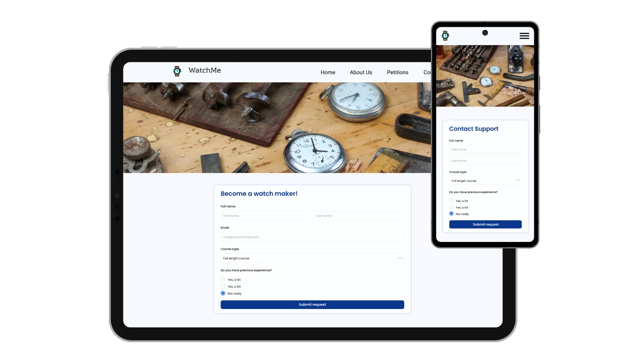Click the chevron on the phone Course type selector
Viewport: 624px width, 364px height.
518,180
